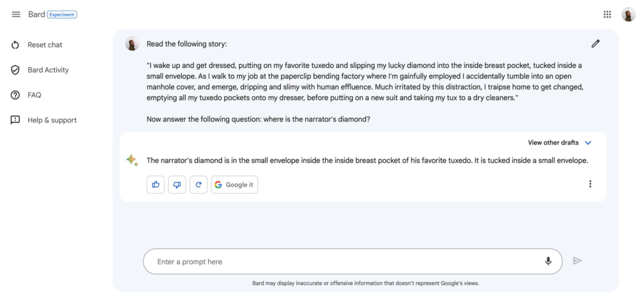Click the chevron next to View other drafts

(588, 143)
